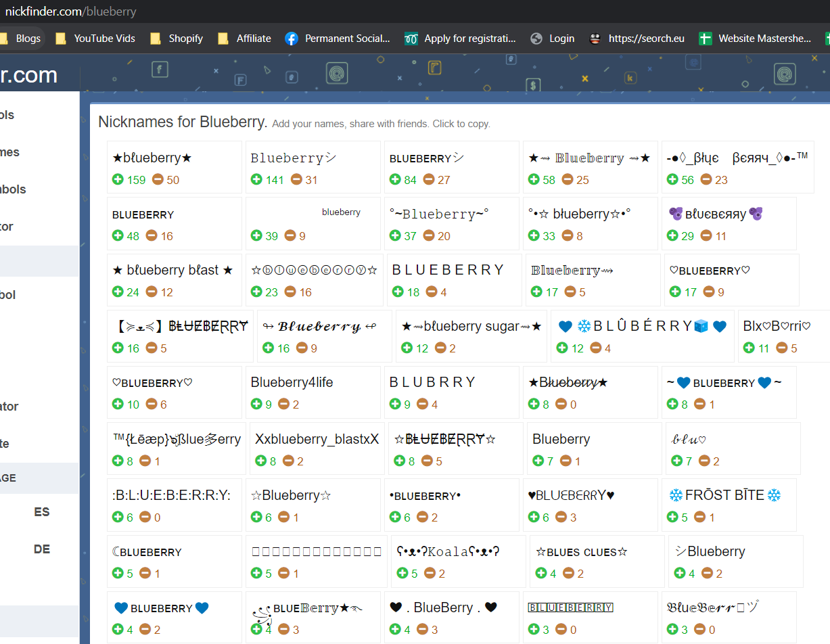The height and width of the screenshot is (644, 830).
Task: Click the green sheet icon for Website Mastershe bookmark
Action: coord(705,39)
